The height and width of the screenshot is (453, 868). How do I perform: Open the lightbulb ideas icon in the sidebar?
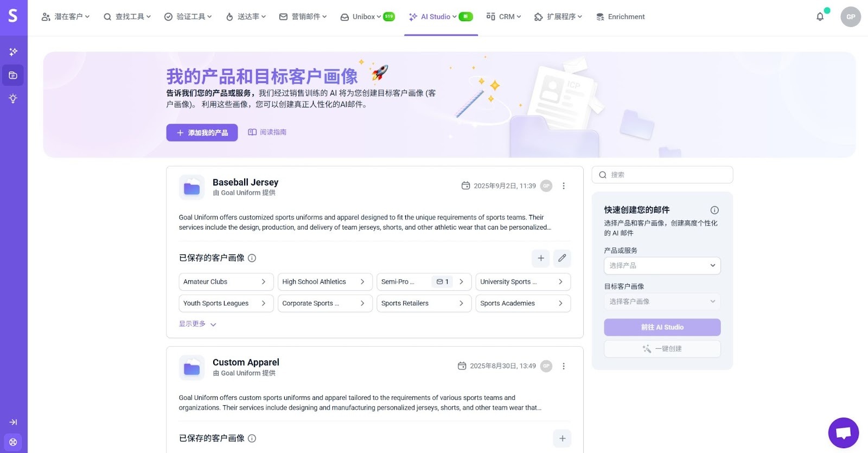click(x=13, y=99)
